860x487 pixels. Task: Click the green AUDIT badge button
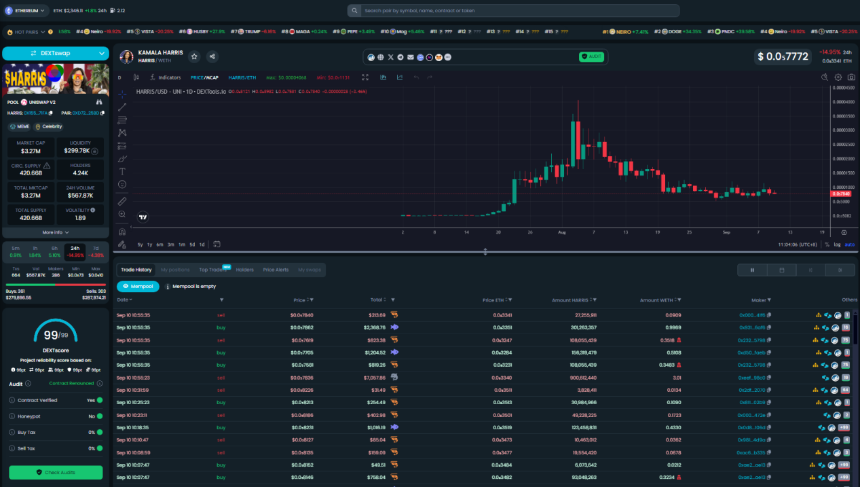[x=591, y=56]
